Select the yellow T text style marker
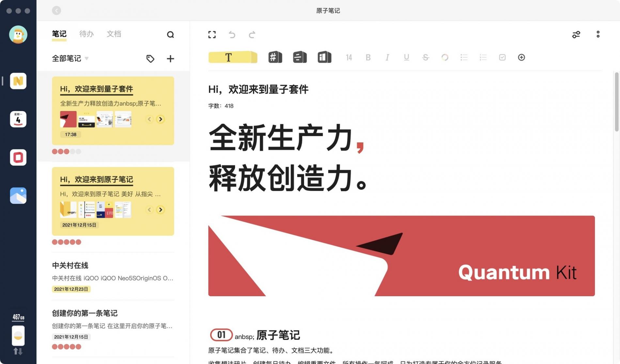The width and height of the screenshot is (620, 364). pyautogui.click(x=233, y=57)
